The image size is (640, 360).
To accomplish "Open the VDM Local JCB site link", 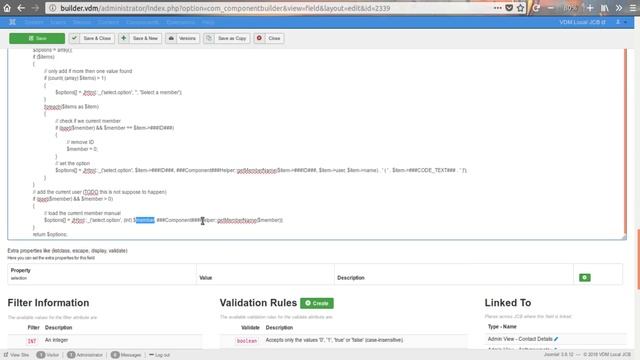I will 582,22.
